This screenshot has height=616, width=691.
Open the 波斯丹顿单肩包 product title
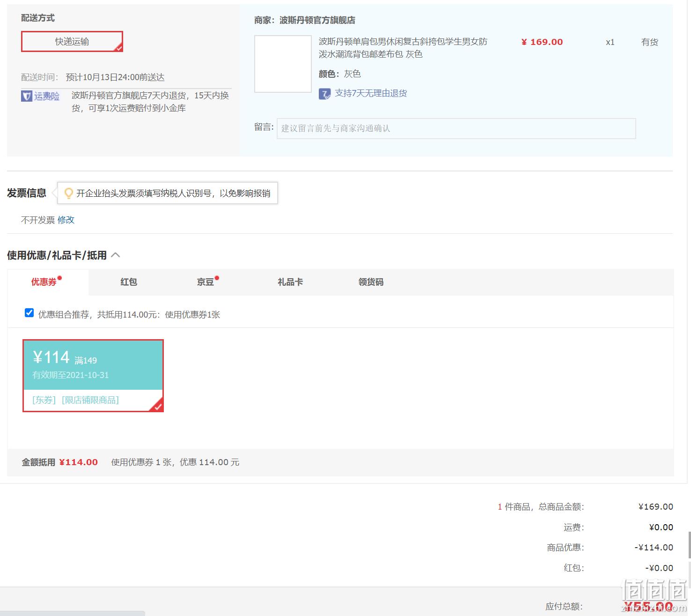[403, 48]
